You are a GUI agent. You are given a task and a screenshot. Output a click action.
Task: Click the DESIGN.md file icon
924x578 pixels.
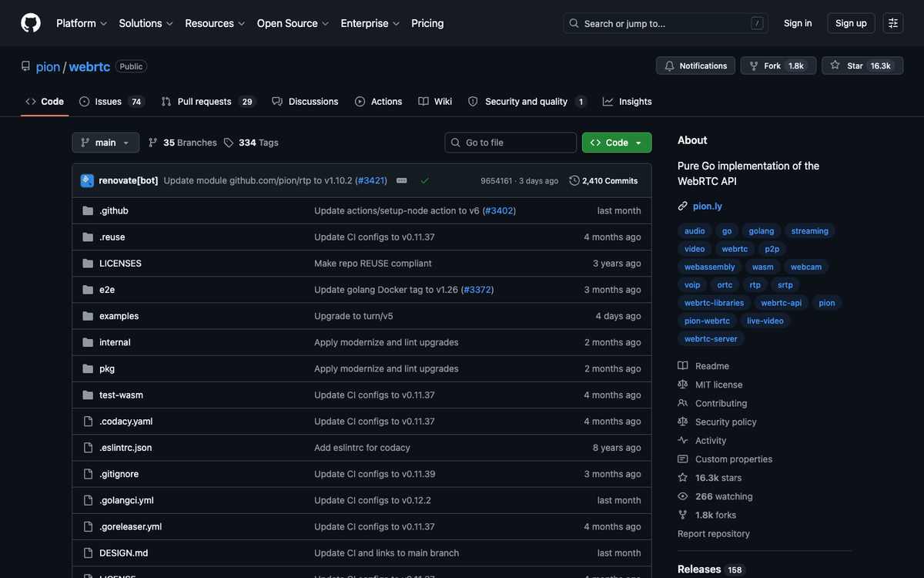(88, 553)
